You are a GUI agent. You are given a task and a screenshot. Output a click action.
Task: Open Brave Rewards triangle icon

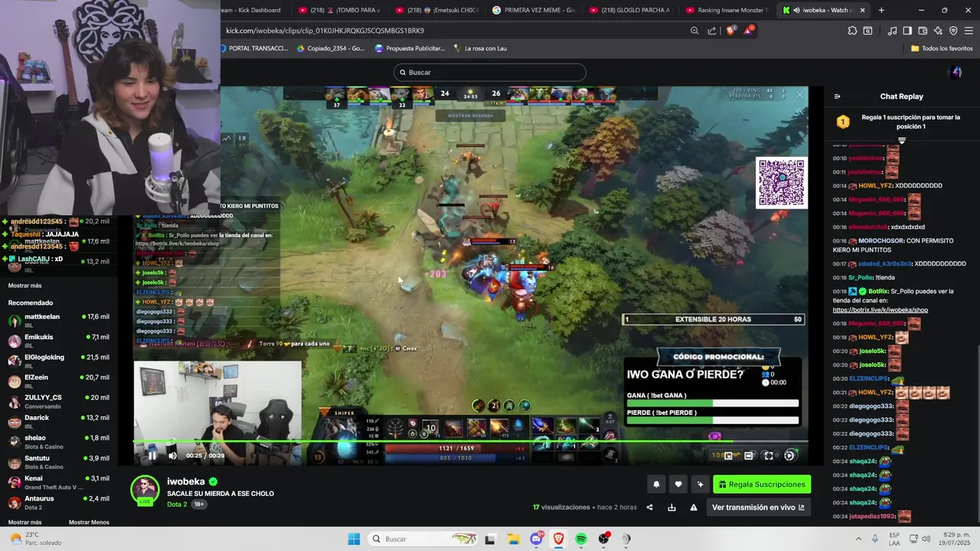(749, 31)
